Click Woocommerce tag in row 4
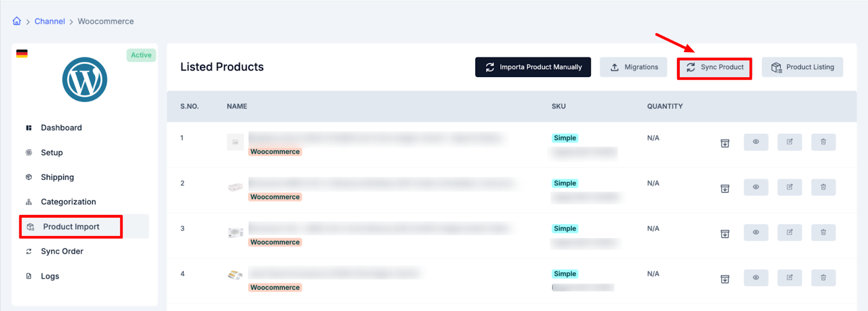Viewport: 868px width, 311px height. coord(275,288)
